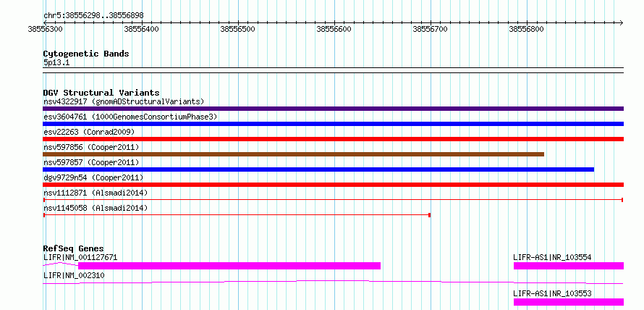The width and height of the screenshot is (644, 310).
Task: Open the nsv597856 (Cooper2011) label
Action: point(91,147)
